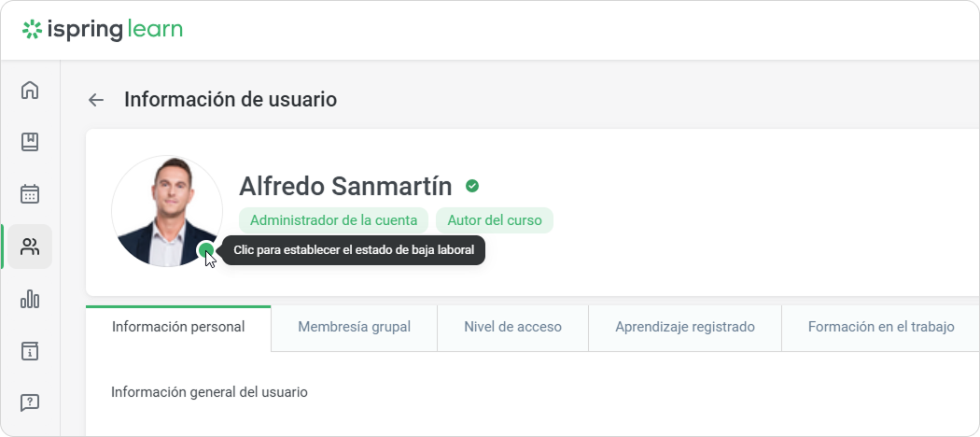Open the Reports bar chart icon
980x437 pixels.
point(30,299)
